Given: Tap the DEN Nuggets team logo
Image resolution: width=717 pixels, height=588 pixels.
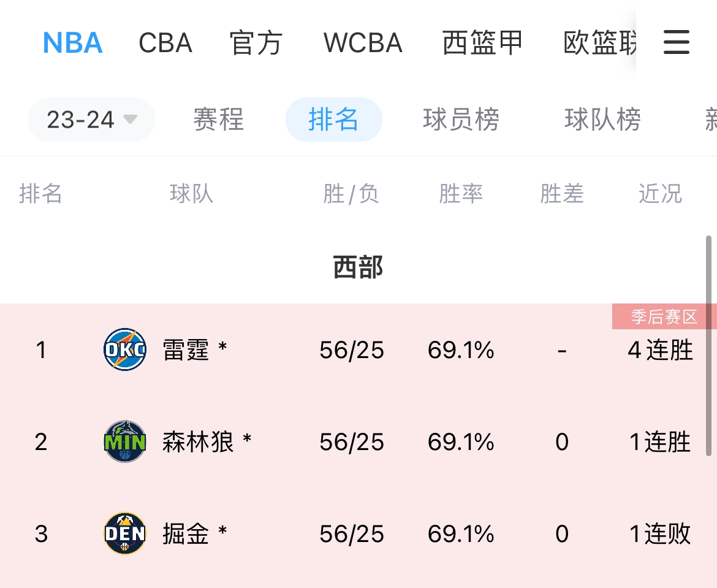Looking at the screenshot, I should (125, 533).
